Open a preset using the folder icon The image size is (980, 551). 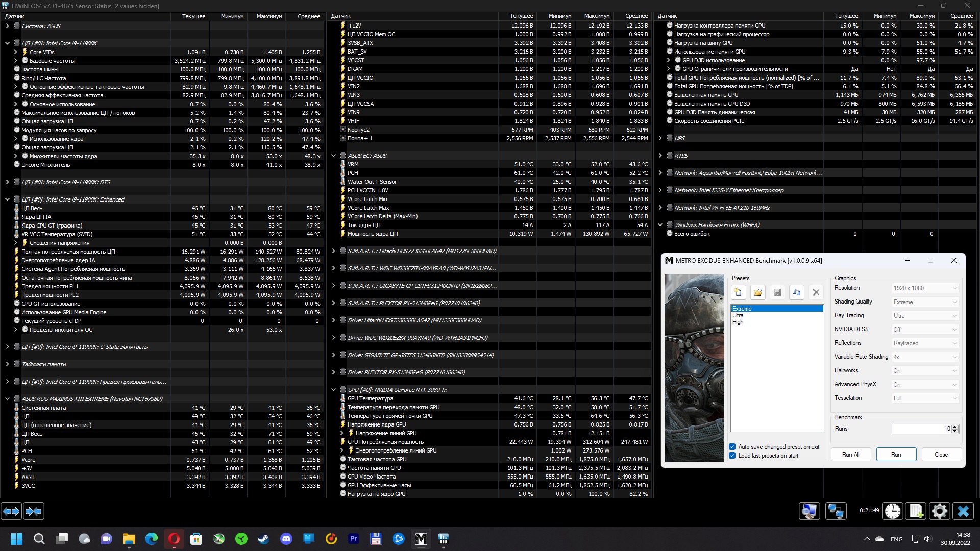(757, 292)
